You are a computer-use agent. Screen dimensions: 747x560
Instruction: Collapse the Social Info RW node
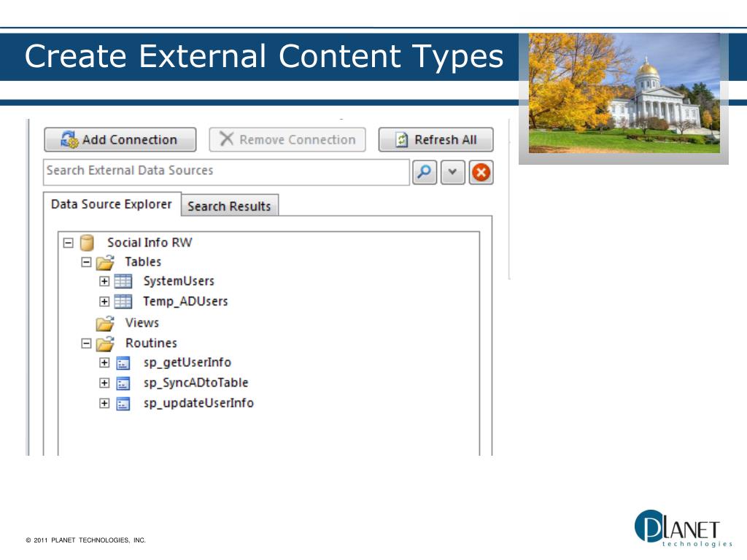[69, 243]
